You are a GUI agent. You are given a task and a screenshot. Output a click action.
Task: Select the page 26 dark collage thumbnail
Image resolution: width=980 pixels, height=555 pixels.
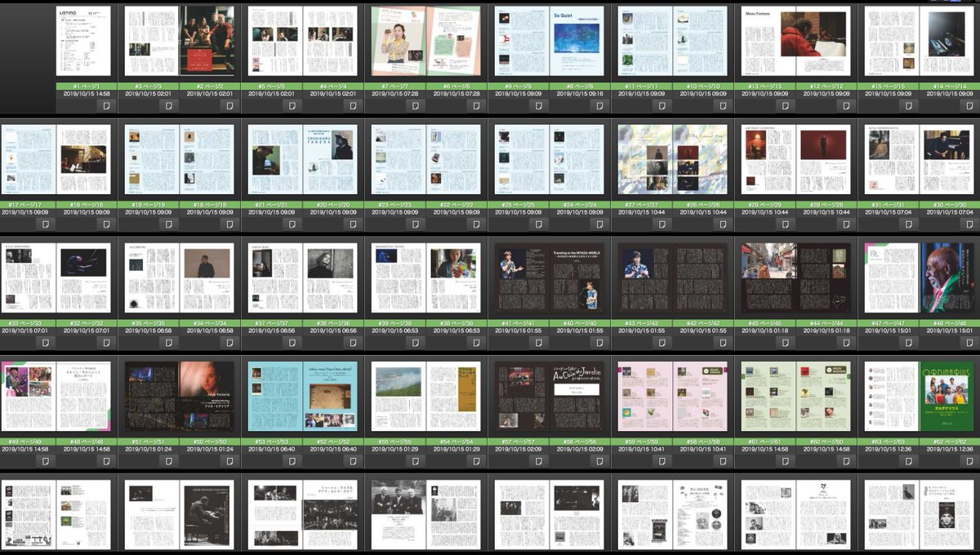click(699, 160)
